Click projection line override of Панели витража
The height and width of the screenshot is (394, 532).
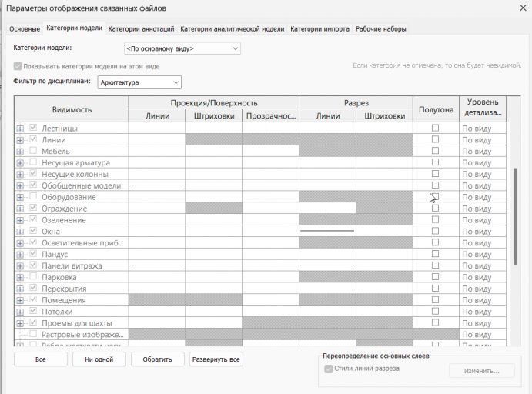157,265
